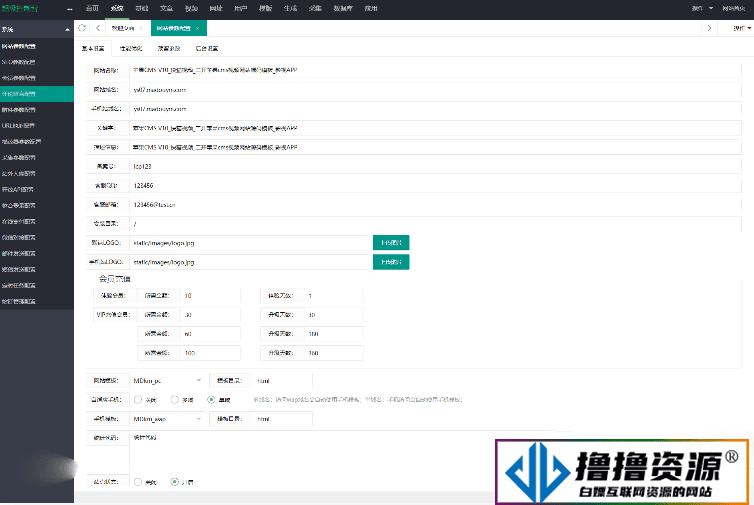754x505 pixels.
Task: Click the field containing icp123
Action: 435,166
